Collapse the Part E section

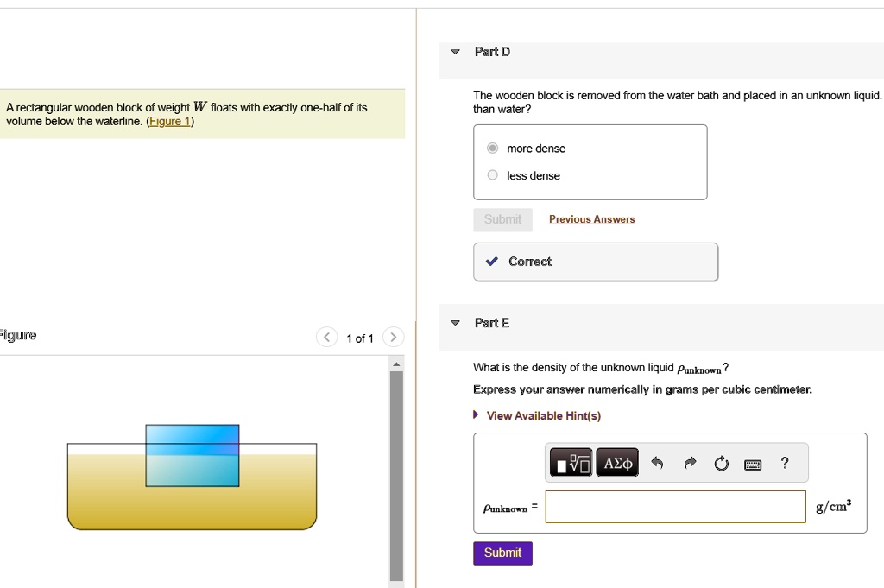[x=455, y=322]
